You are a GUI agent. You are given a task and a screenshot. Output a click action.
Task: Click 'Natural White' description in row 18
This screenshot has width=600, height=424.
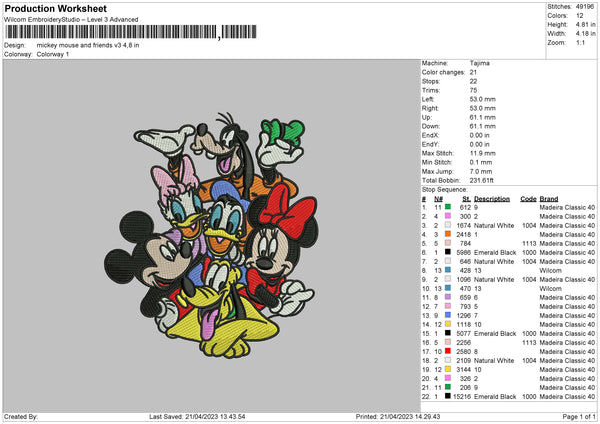pos(494,360)
